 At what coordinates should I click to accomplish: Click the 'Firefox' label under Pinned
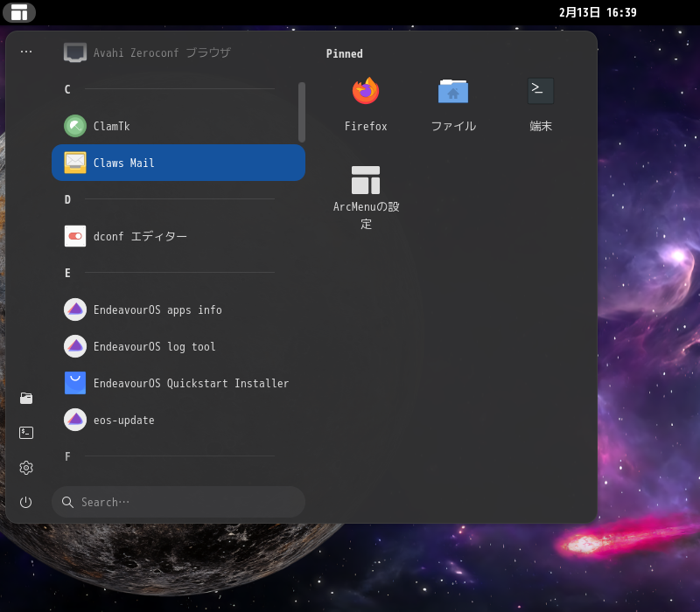tap(366, 126)
